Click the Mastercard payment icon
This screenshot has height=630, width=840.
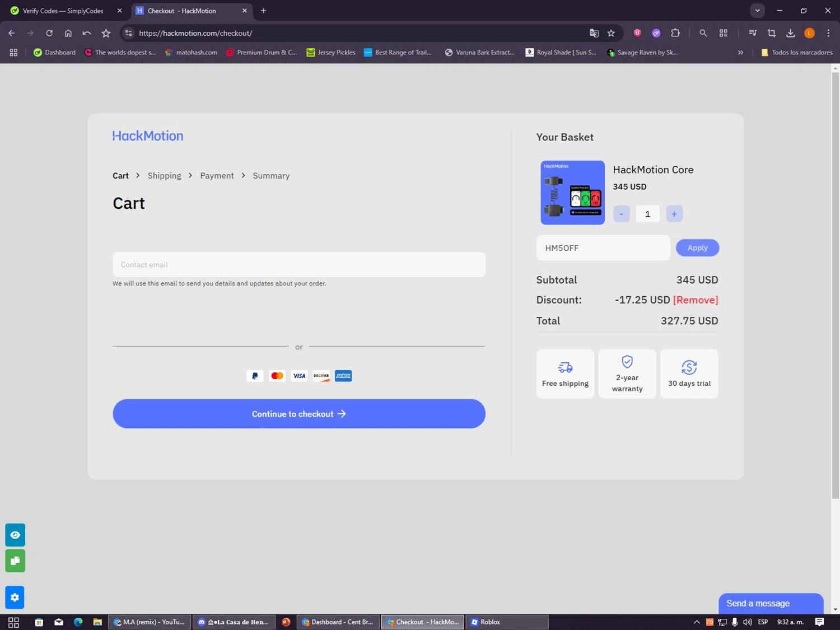pos(277,376)
